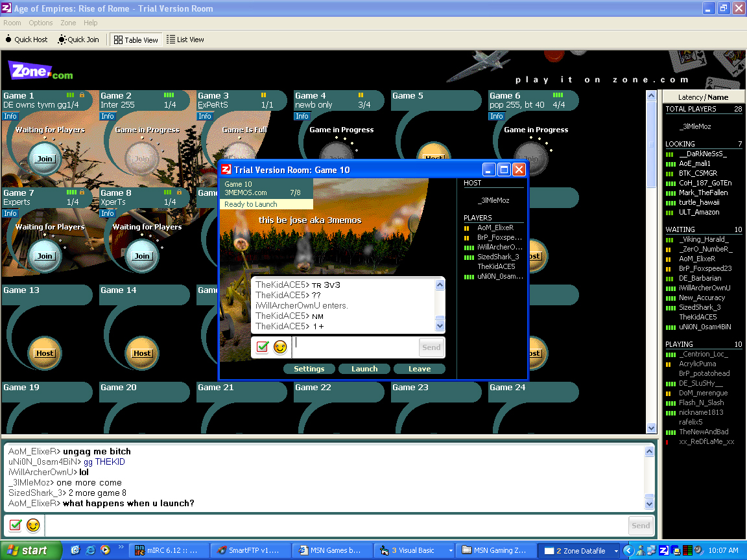747x560 pixels.
Task: Launch Internet Explorer from Quick Launch
Action: pyautogui.click(x=90, y=550)
